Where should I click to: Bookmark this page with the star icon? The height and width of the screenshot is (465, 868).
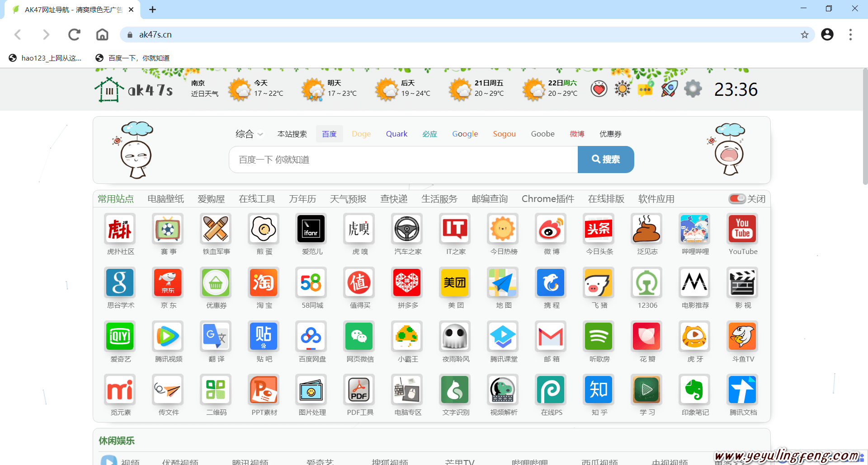click(805, 34)
